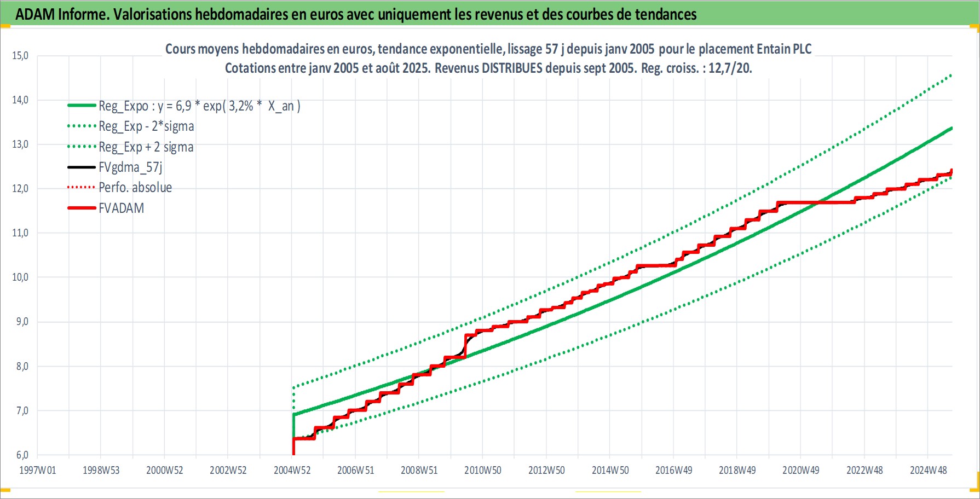Viewport: 980px width, 499px height.
Task: Click x-axis label '2010W50'
Action: [483, 470]
